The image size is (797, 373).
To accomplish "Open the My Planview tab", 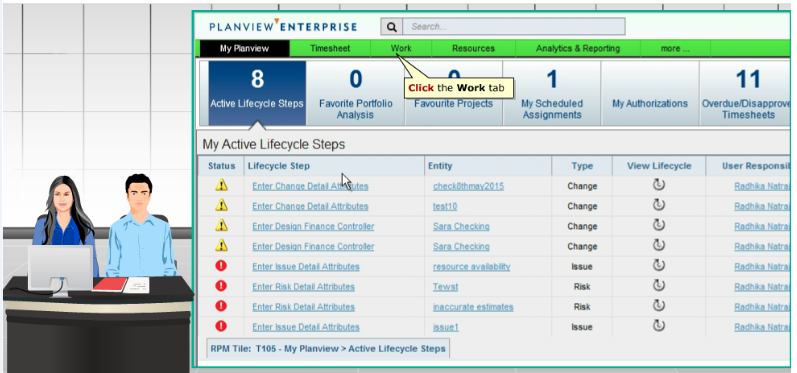I will point(244,49).
